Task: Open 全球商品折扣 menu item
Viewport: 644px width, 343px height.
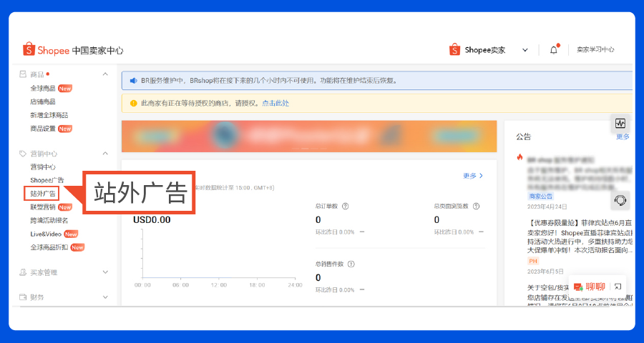Action: click(x=49, y=247)
